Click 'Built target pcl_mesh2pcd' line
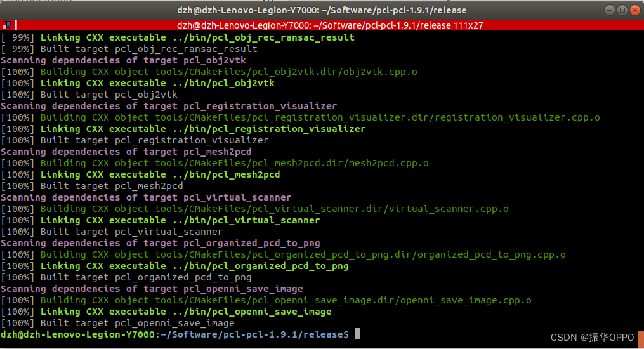 click(92, 186)
